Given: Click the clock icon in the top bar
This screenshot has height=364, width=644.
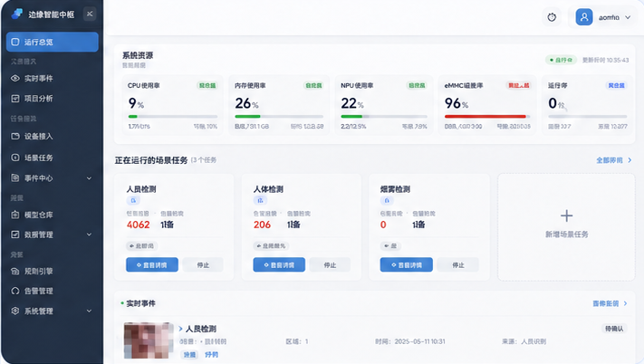Looking at the screenshot, I should click(x=552, y=17).
